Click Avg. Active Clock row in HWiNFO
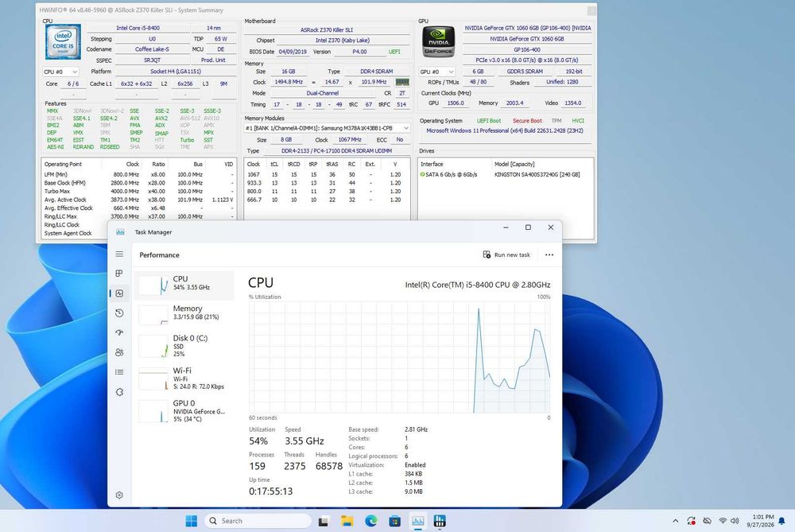This screenshot has height=532, width=795. click(x=138, y=200)
